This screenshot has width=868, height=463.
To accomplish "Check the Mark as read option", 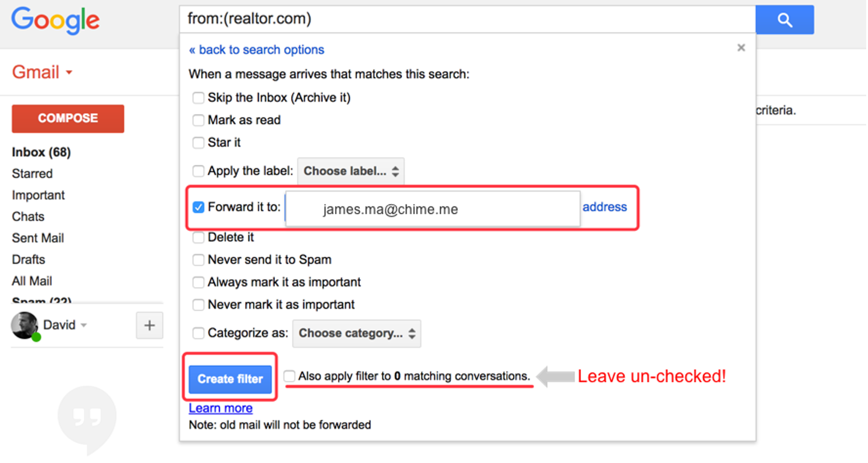I will point(198,120).
